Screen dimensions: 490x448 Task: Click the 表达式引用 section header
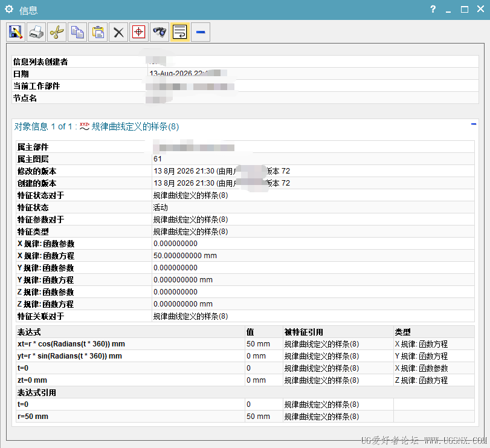pos(37,392)
